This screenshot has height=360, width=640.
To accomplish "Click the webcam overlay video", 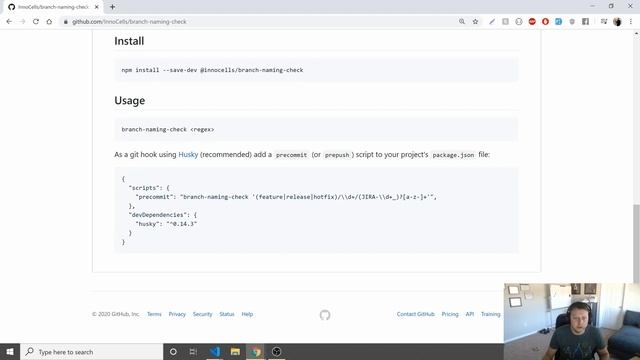I will (572, 322).
